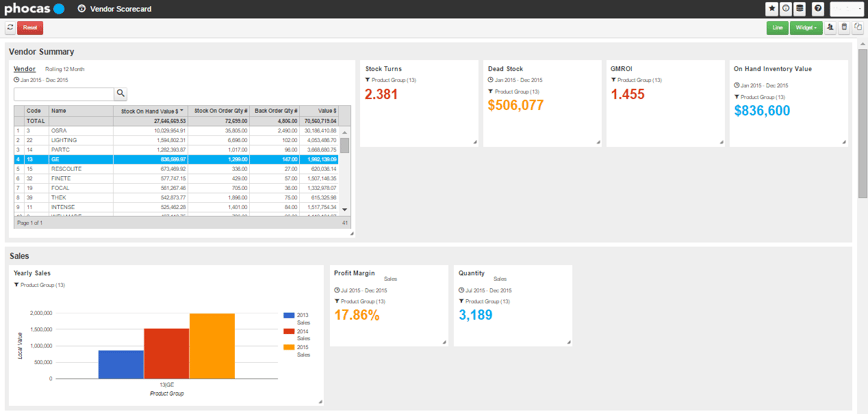Click the magnifier search button
Viewport: 868px width, 414px height.
(121, 94)
